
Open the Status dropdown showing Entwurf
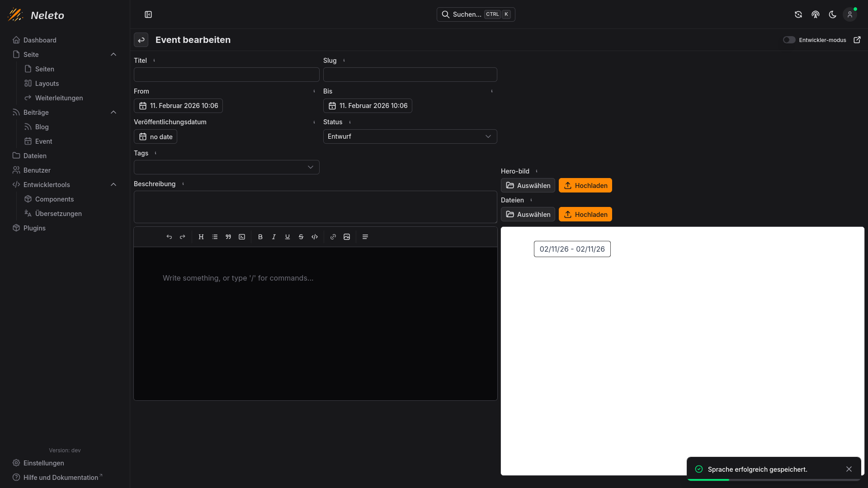[410, 136]
